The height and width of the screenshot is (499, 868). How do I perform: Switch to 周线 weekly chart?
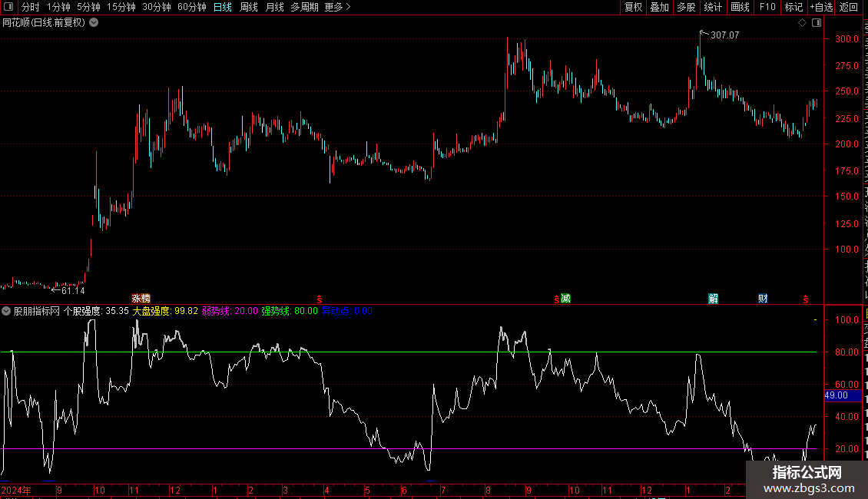click(x=249, y=7)
